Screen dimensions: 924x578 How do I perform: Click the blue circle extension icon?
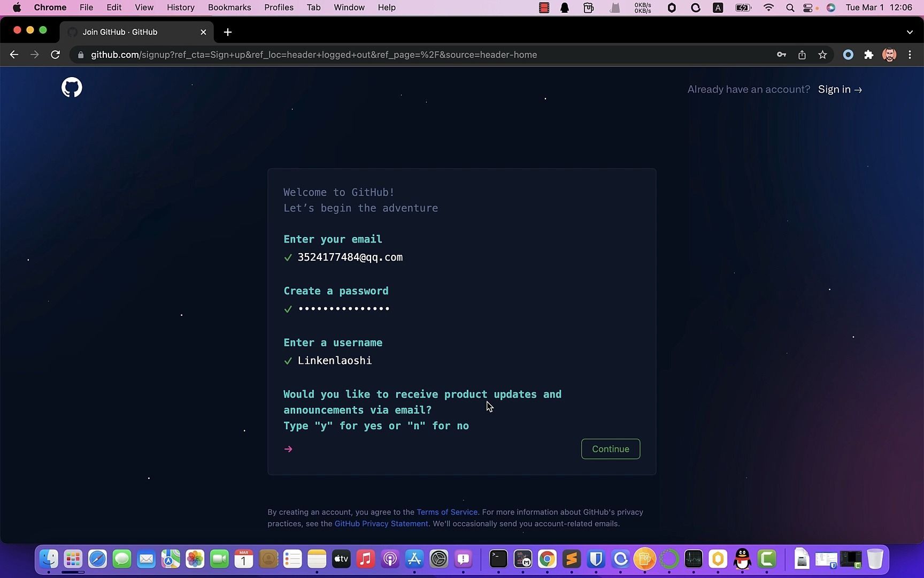[848, 55]
